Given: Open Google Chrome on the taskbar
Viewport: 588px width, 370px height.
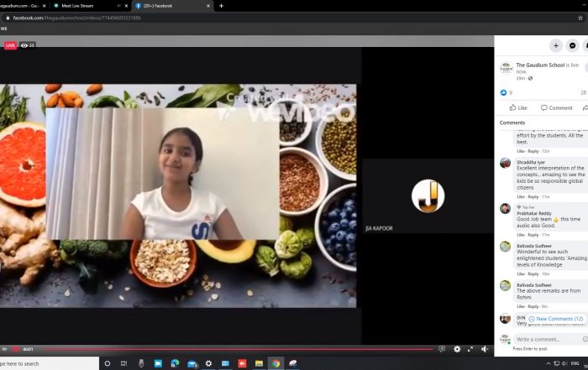Looking at the screenshot, I should [276, 363].
